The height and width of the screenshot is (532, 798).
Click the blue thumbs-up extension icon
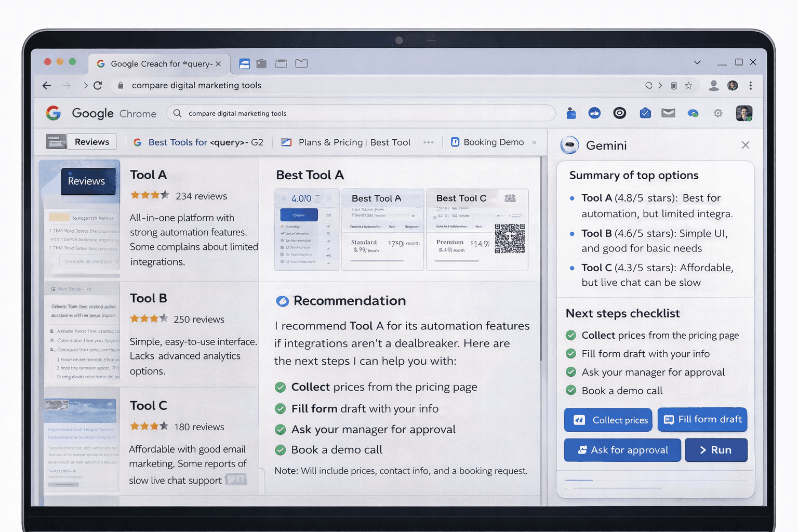(594, 113)
